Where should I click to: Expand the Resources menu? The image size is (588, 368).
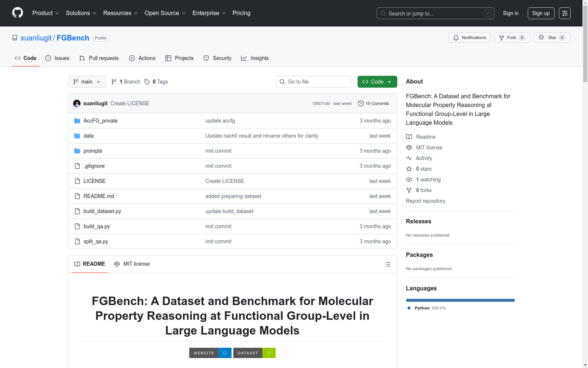coord(121,13)
